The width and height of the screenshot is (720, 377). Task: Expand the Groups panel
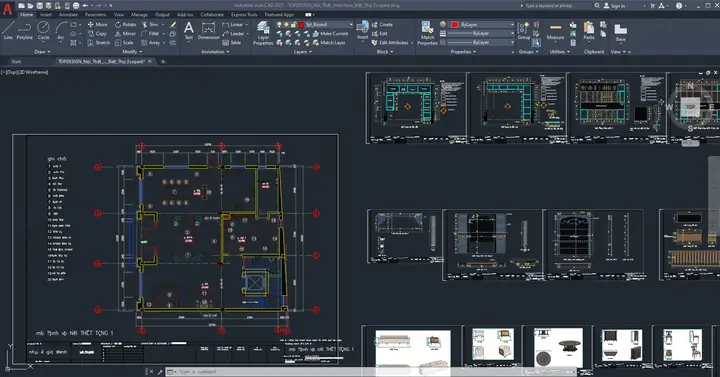(529, 52)
